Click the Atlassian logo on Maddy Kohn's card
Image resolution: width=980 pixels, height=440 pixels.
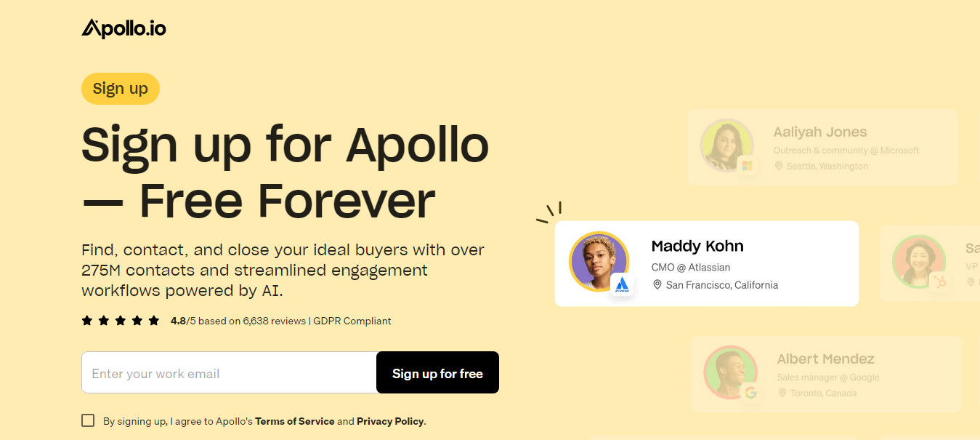tap(621, 285)
